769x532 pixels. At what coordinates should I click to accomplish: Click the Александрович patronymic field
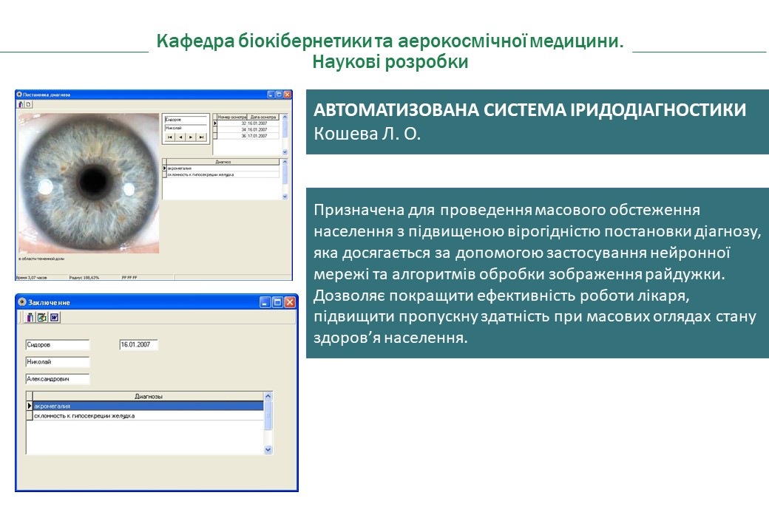tap(57, 379)
